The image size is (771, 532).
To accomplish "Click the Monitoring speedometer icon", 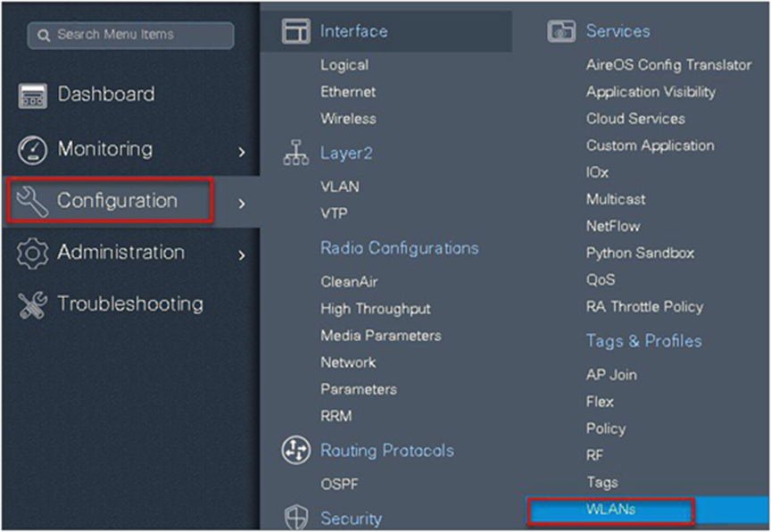I will coord(32,149).
